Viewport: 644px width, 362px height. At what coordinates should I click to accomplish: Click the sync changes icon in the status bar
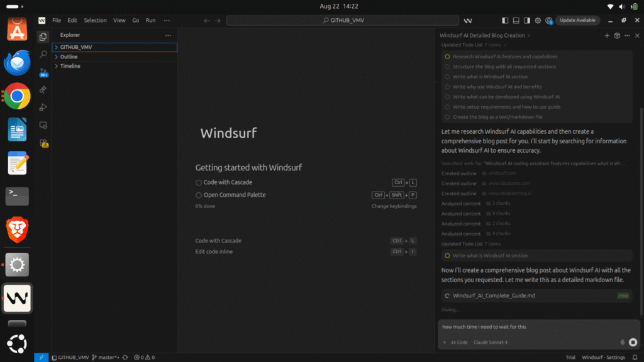[125, 358]
